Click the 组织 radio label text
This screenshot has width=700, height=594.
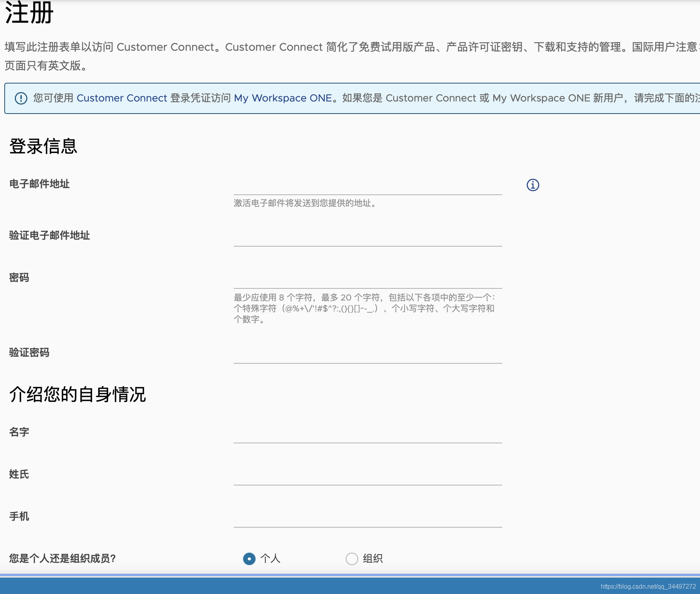[x=373, y=558]
